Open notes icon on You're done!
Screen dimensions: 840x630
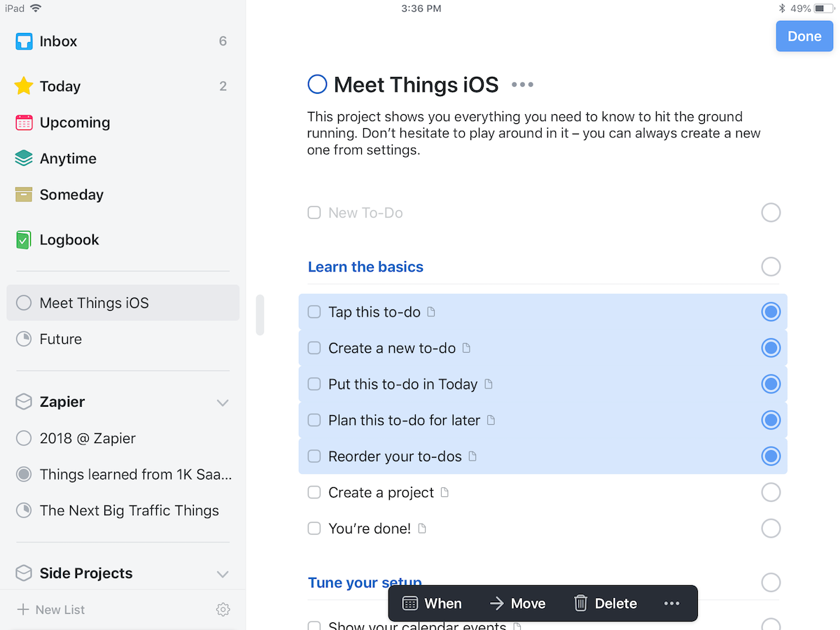pos(421,528)
